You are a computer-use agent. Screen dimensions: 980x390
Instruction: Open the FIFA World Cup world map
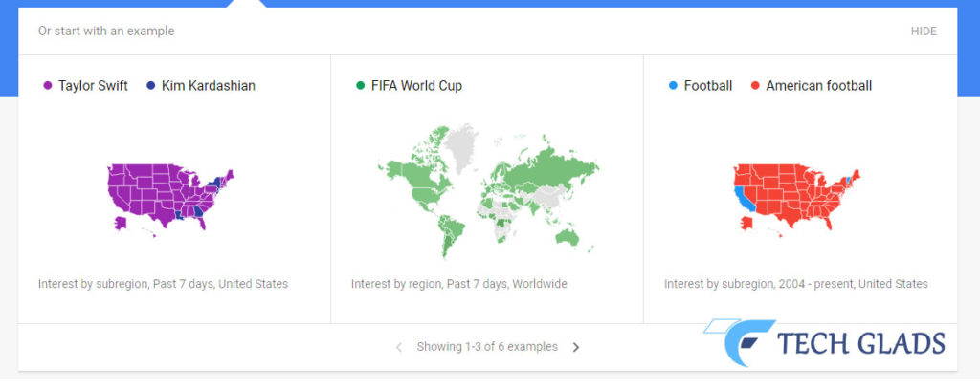click(x=487, y=191)
